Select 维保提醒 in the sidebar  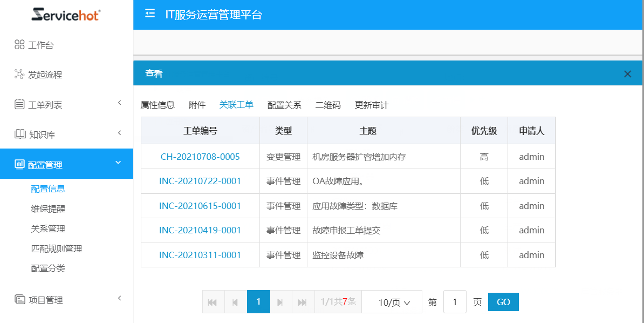(48, 208)
